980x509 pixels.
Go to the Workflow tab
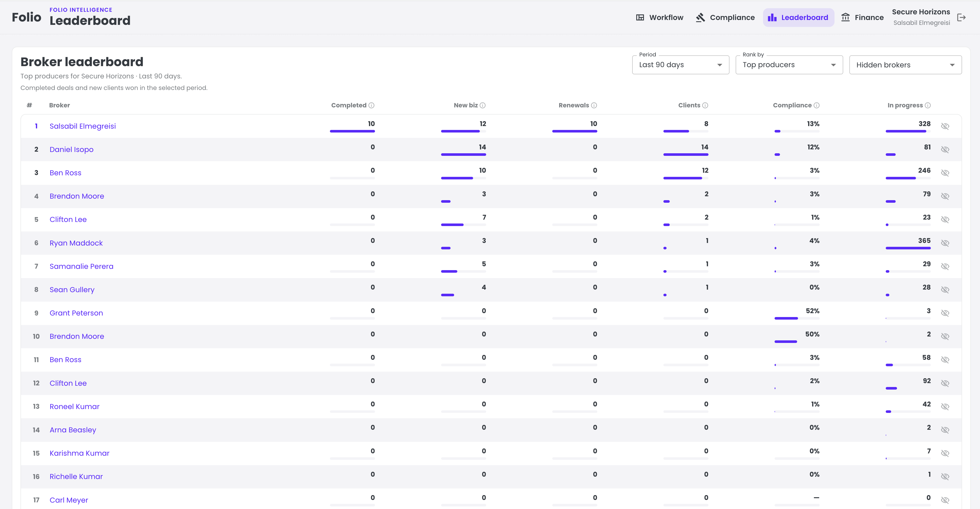[x=660, y=17]
